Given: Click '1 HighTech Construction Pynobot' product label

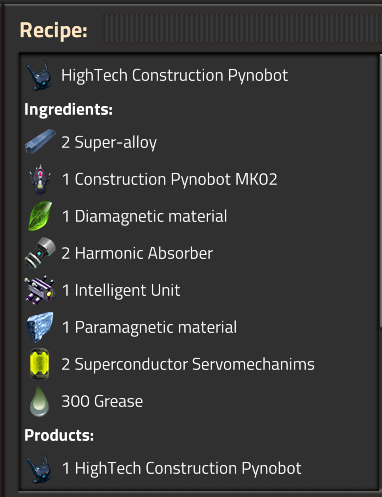Looking at the screenshot, I should (182, 468).
